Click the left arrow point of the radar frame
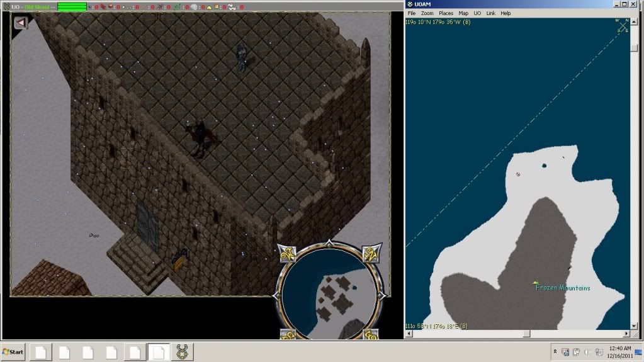This screenshot has width=644, height=362. [276, 295]
